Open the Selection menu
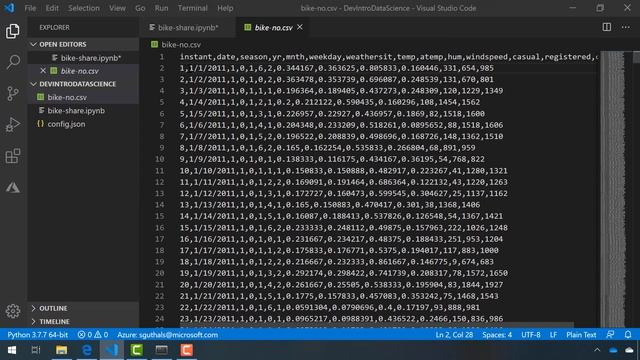 [x=84, y=8]
